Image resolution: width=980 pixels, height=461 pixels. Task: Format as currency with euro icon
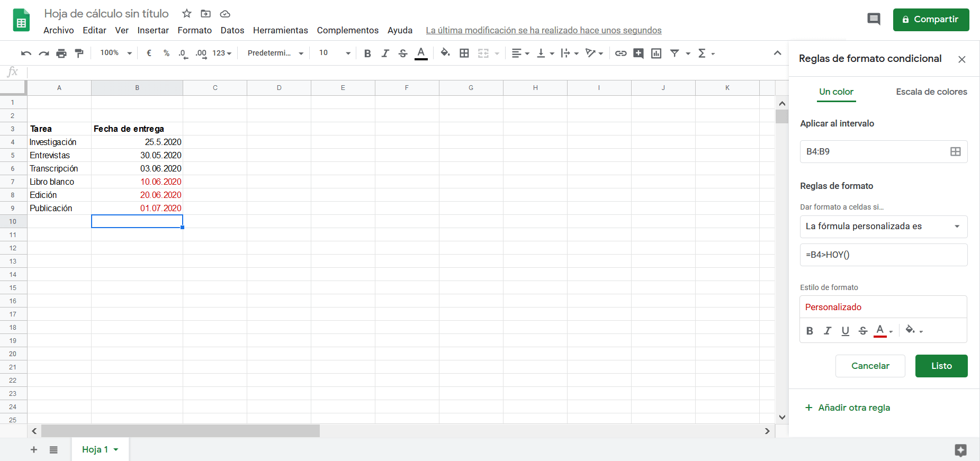pos(149,53)
